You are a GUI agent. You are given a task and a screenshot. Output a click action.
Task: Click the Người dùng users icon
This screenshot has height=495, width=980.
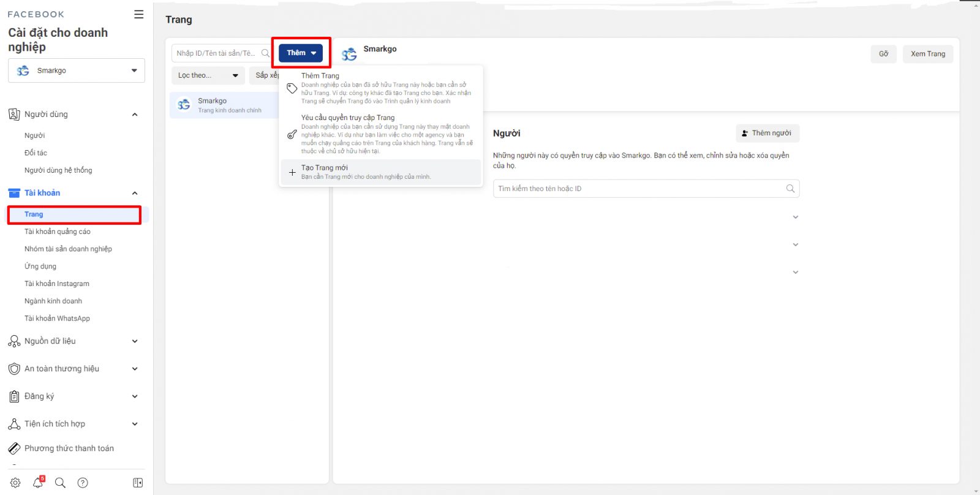(x=14, y=115)
